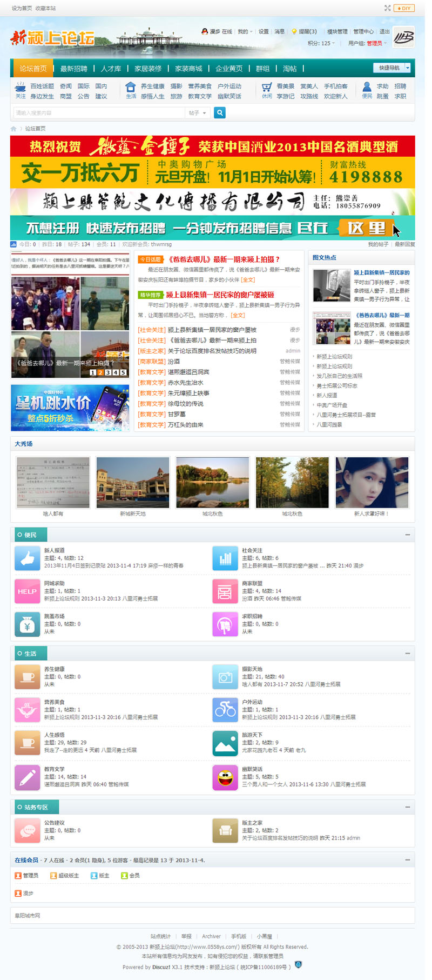Screen dimensions: 432x980
Task: Click the 版主之家 armchair icon
Action: pyautogui.click(x=225, y=831)
